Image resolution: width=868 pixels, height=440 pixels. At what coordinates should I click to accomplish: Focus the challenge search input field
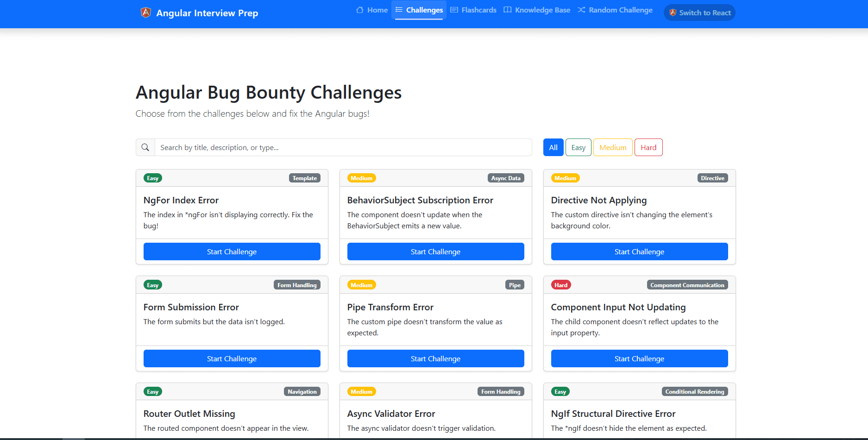point(343,147)
